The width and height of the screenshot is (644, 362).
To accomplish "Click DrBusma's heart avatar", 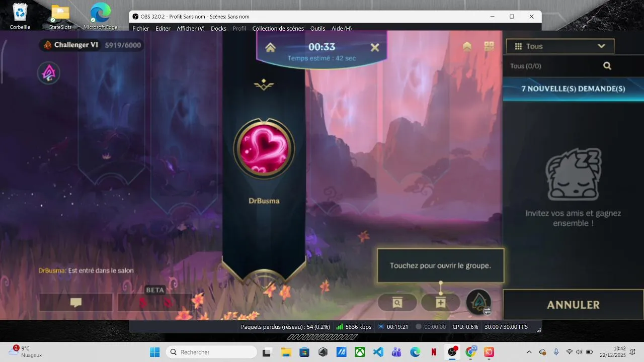I will (x=264, y=148).
